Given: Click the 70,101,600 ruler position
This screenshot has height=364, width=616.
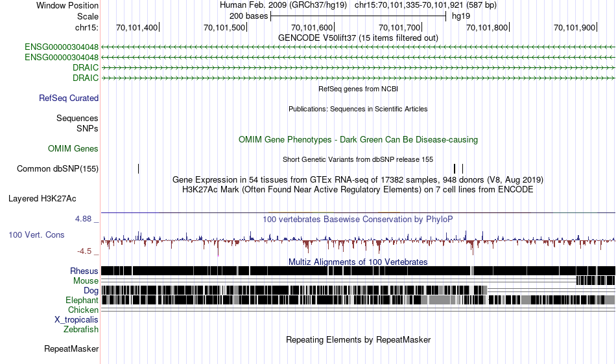Looking at the screenshot, I should tap(312, 27).
